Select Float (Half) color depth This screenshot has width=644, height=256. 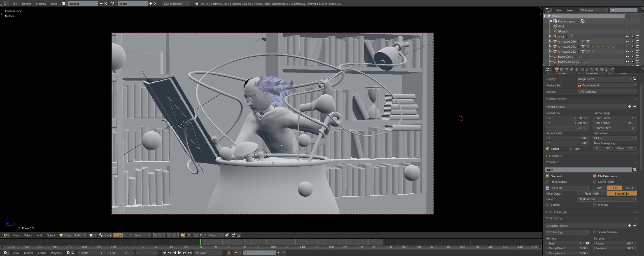592,194
